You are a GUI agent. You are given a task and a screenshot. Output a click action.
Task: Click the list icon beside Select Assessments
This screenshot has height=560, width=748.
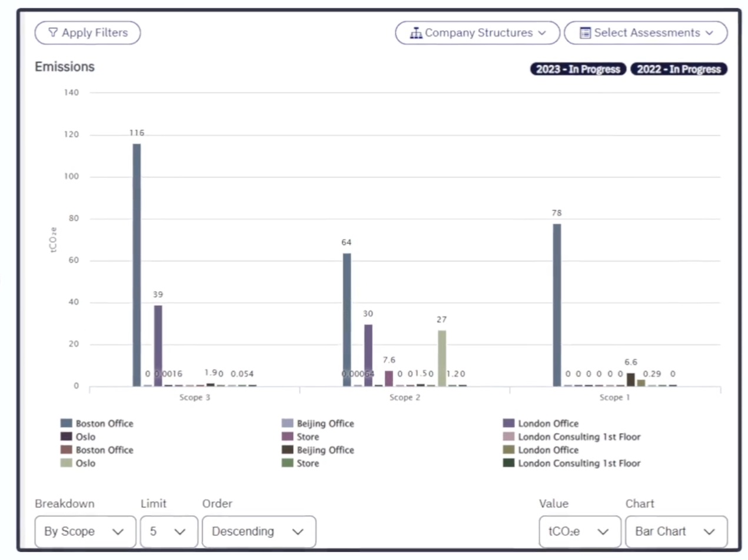pos(585,33)
